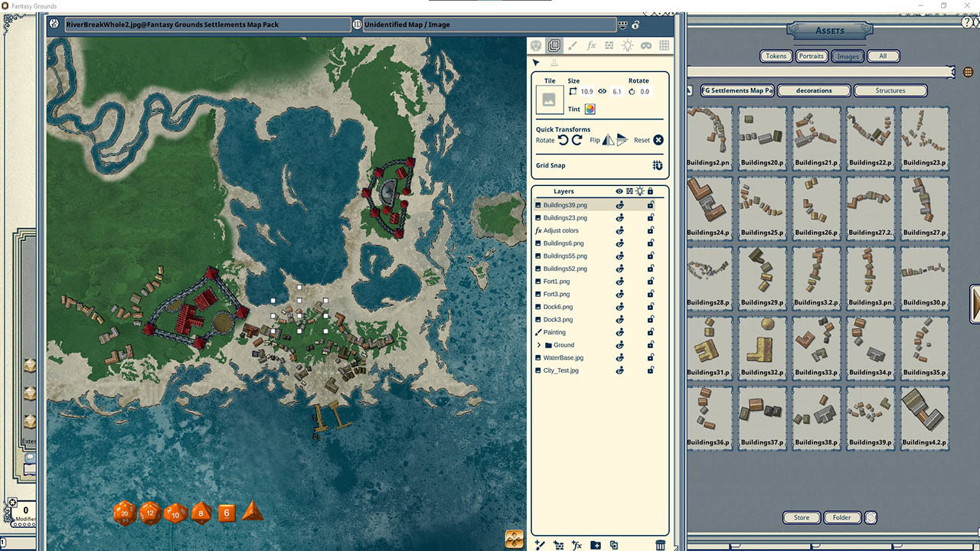This screenshot has width=980, height=551.
Task: Reset quick transforms with X icon
Action: click(x=658, y=140)
